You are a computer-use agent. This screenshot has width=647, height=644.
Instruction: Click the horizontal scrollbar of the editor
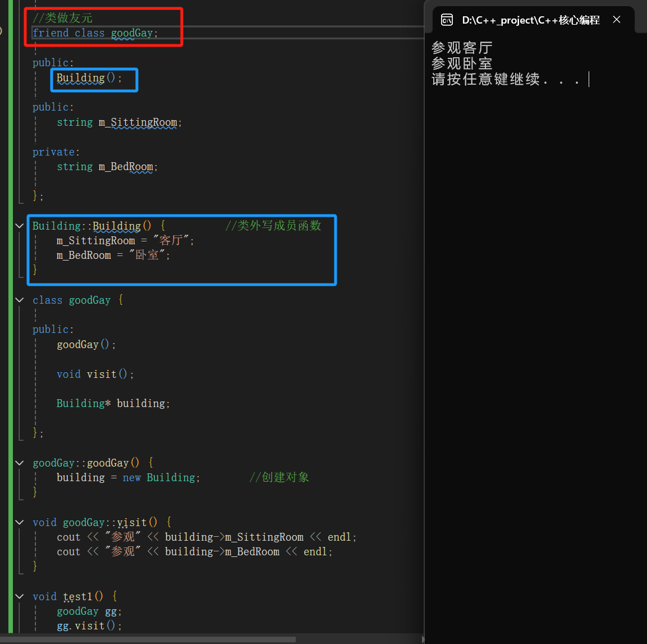pos(149,640)
